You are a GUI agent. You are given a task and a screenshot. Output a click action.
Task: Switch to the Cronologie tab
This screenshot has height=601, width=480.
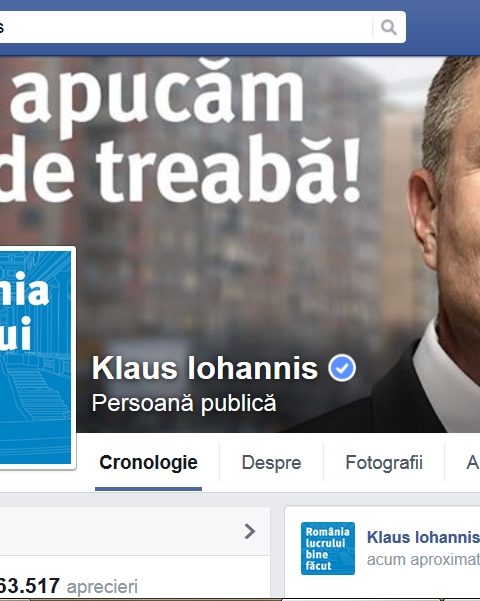click(x=148, y=462)
